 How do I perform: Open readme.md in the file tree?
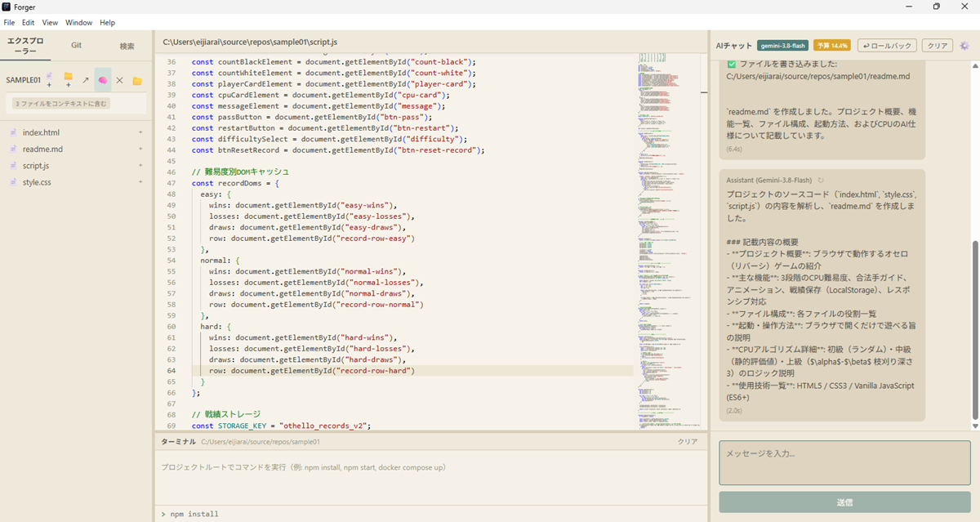coord(42,149)
